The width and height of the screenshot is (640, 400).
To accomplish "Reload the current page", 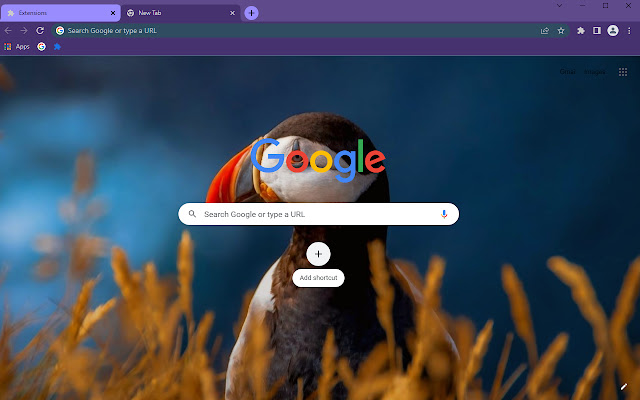I will pos(40,31).
